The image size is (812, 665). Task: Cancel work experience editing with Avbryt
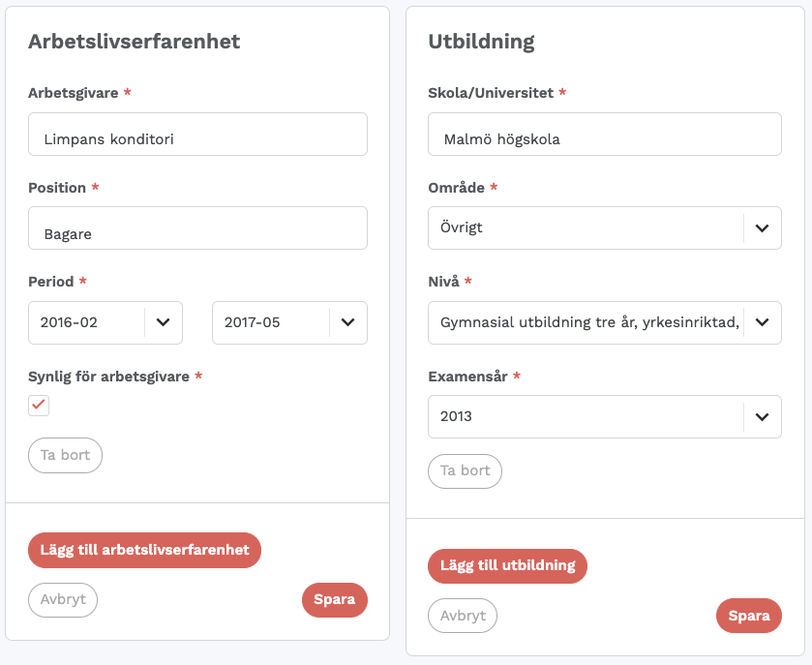63,600
